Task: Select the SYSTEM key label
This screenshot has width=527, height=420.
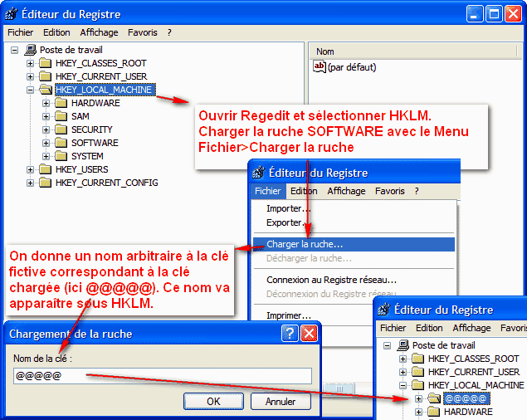Action: (87, 156)
